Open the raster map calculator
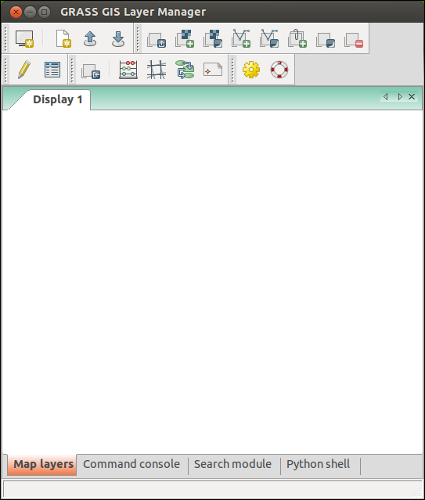Image resolution: width=425 pixels, height=500 pixels. point(128,70)
